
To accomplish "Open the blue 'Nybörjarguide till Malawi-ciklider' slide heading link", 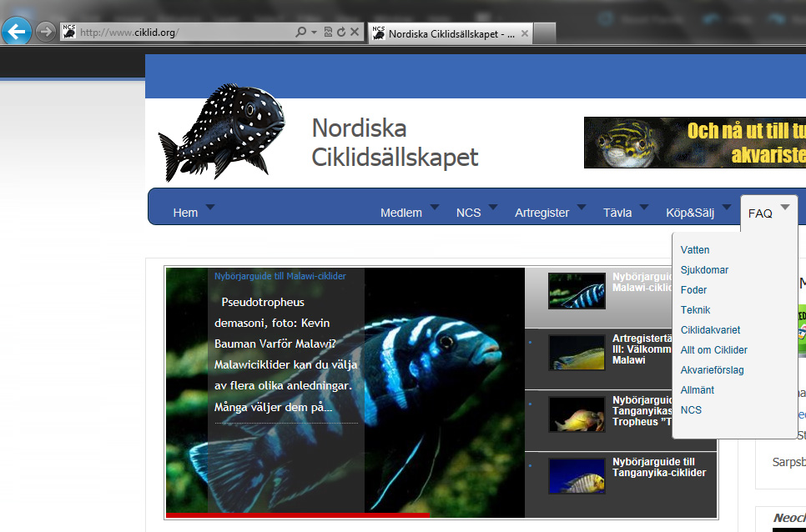I will tap(280, 276).
